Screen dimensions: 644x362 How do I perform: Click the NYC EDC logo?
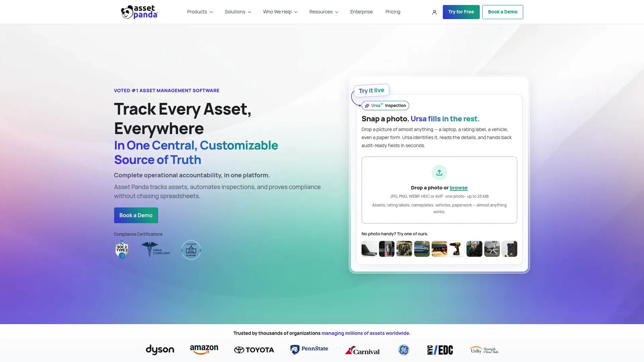coord(440,350)
